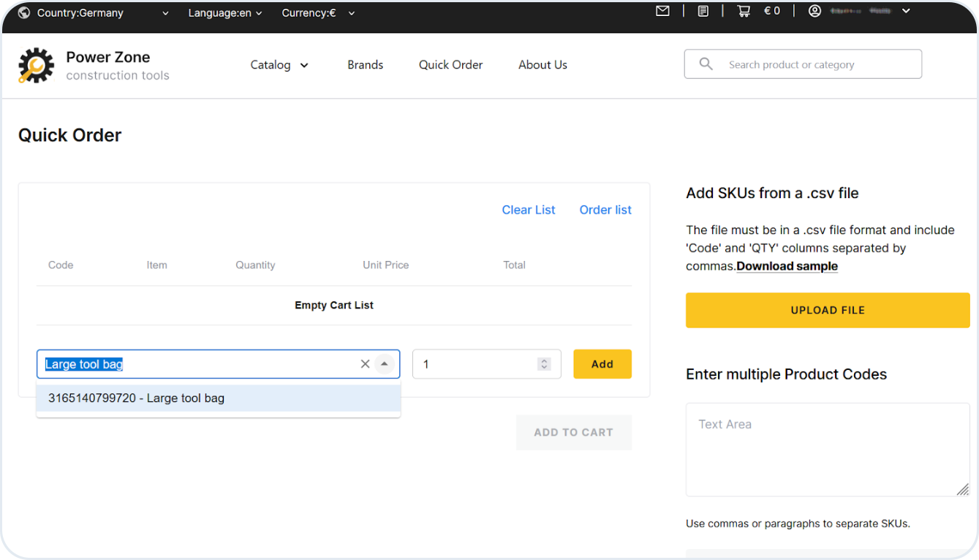Click the user account avatar icon
979x560 pixels.
click(814, 11)
